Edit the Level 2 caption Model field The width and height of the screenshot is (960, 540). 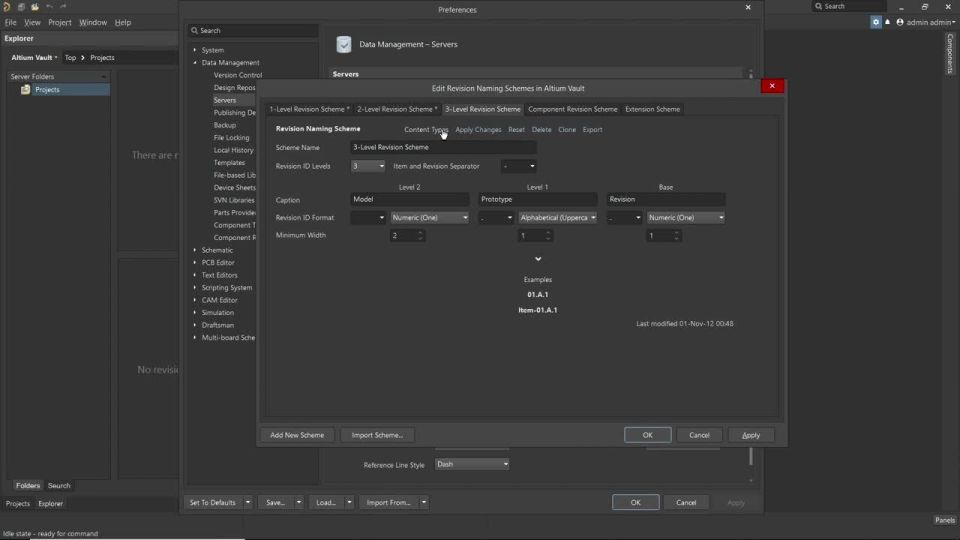coord(410,199)
